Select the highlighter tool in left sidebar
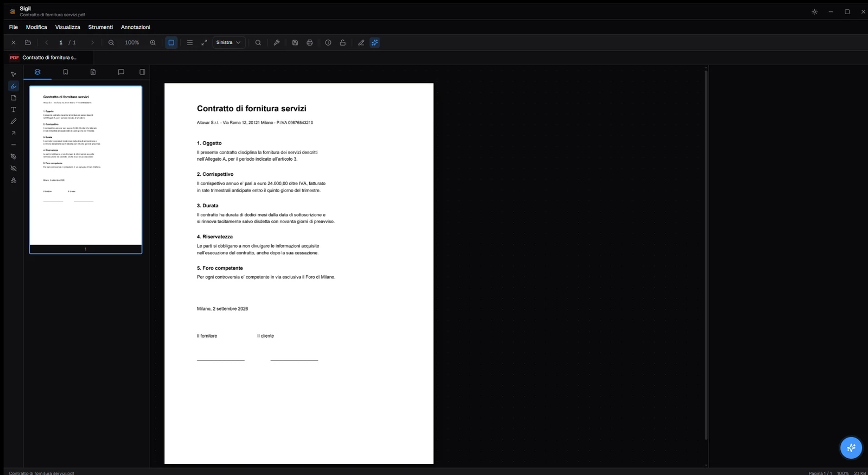 click(x=14, y=86)
